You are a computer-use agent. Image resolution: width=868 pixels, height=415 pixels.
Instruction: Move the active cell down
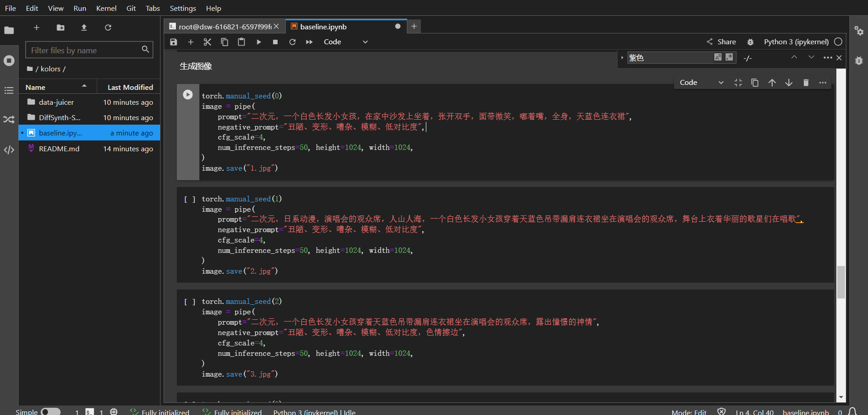789,83
